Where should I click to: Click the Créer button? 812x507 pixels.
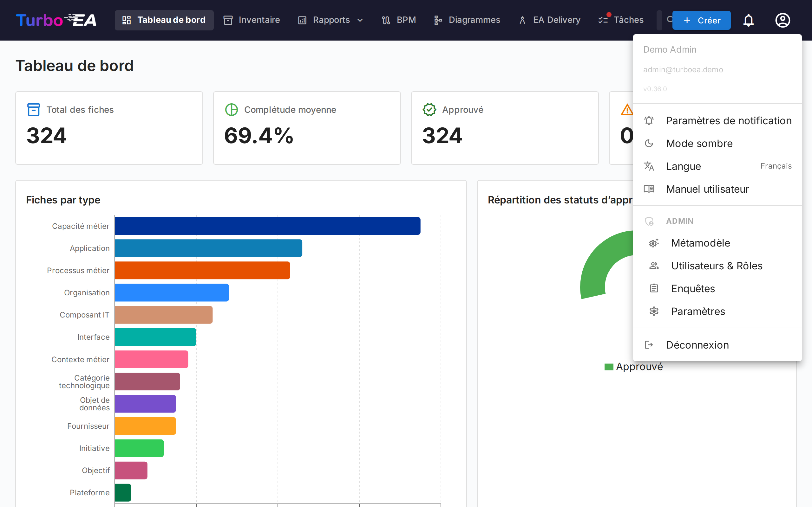[701, 20]
